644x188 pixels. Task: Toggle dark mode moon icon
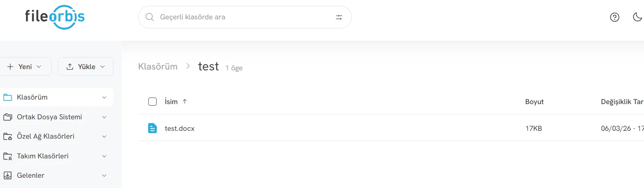coord(637,17)
